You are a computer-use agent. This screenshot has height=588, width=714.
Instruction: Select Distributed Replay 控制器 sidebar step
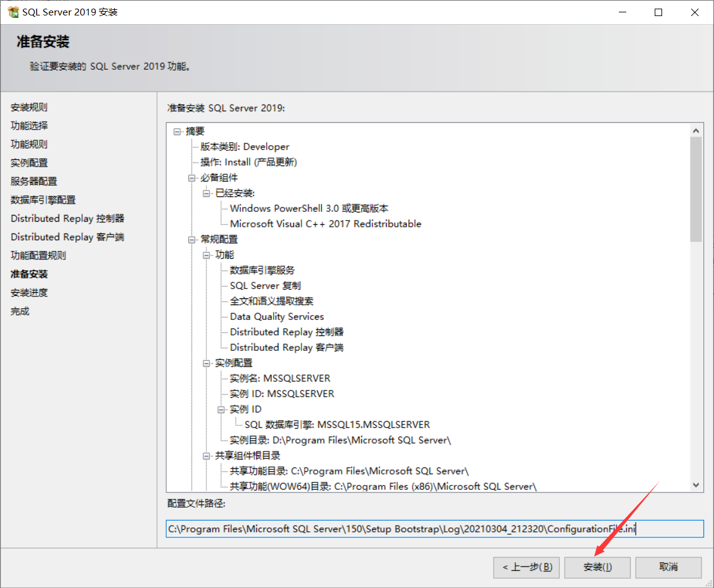(x=67, y=219)
